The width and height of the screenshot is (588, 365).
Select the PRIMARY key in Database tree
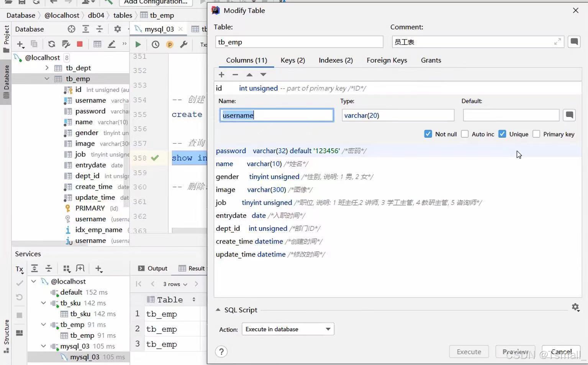tap(90, 208)
